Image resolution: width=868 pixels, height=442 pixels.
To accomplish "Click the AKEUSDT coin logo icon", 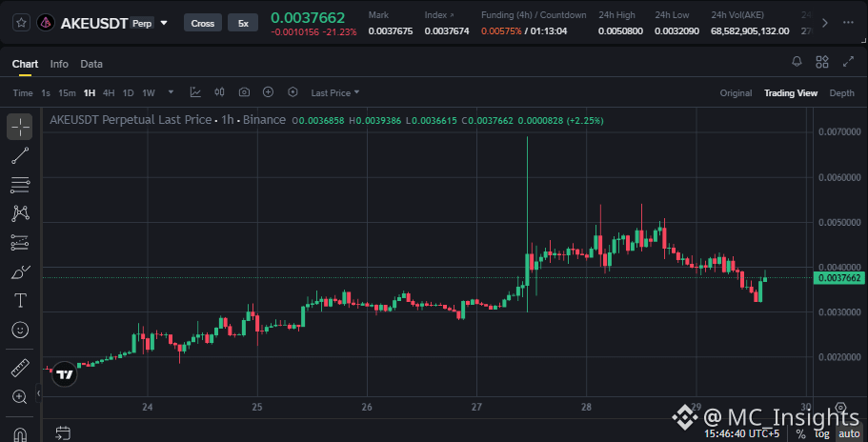I will pos(45,23).
